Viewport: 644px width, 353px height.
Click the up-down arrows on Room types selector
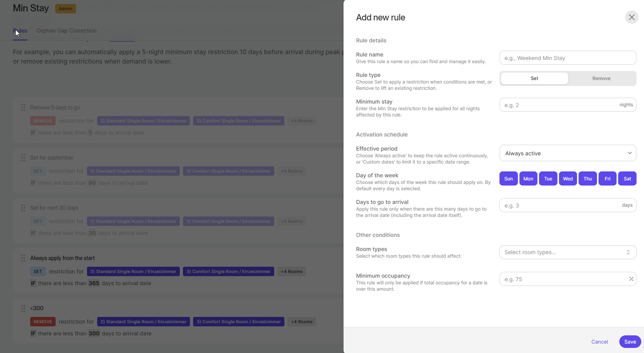[x=628, y=252]
